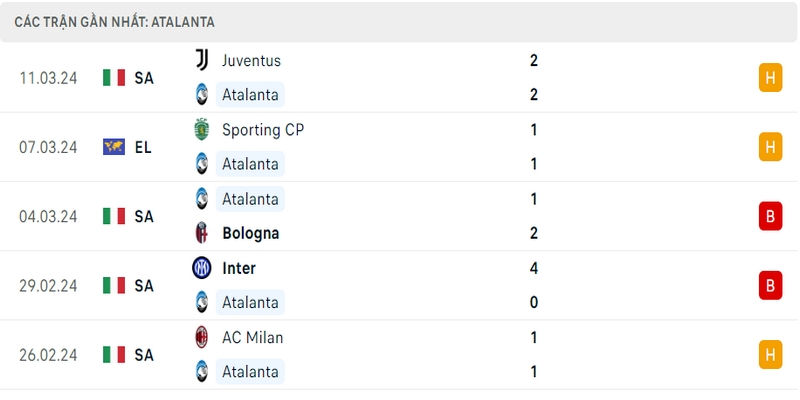The height and width of the screenshot is (400, 800).
Task: Click the Juventus club crest icon
Action: (202, 60)
